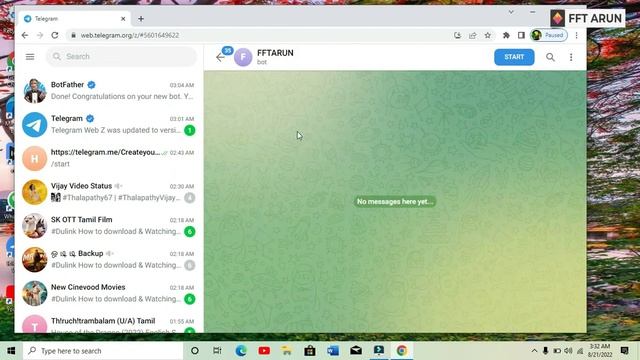Open Chrome three-dot menu
The image size is (640, 360).
(x=576, y=36)
